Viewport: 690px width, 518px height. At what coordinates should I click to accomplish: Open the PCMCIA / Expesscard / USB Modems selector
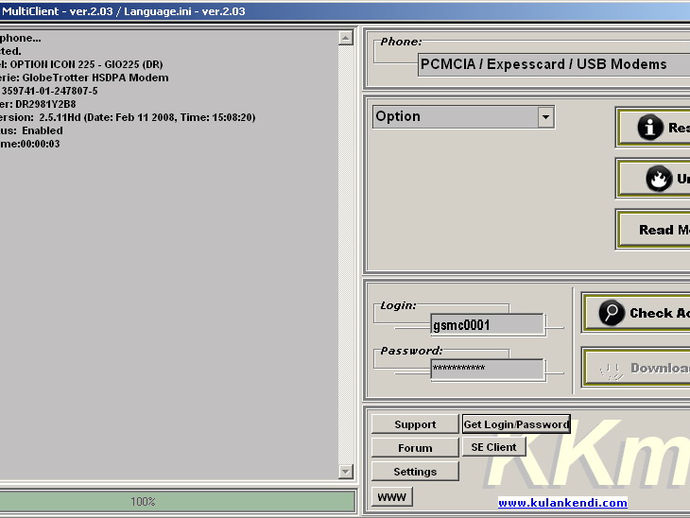[x=554, y=64]
